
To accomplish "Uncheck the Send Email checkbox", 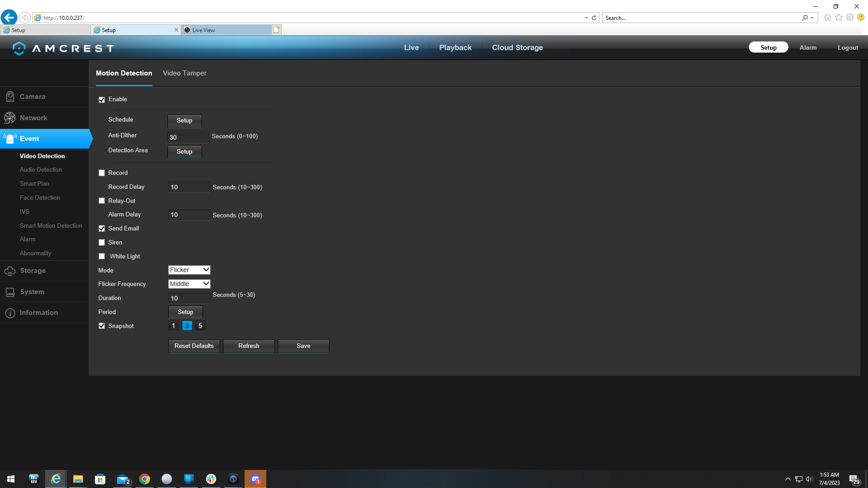I will pos(102,229).
